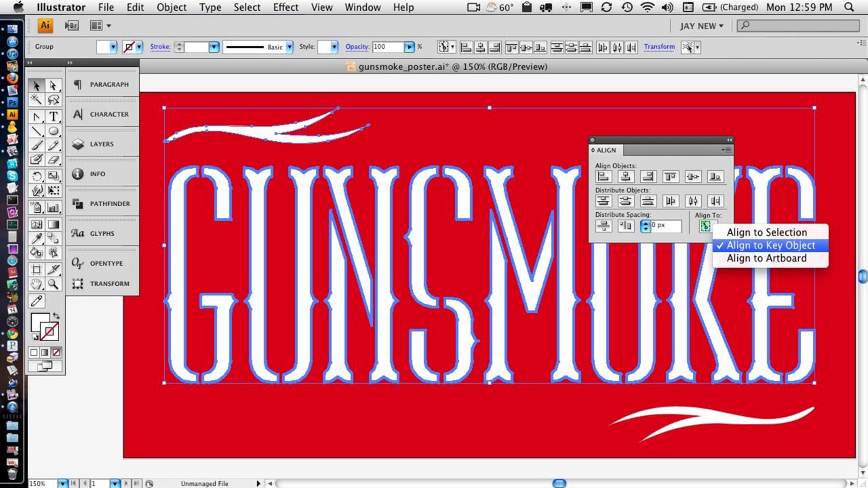868x488 pixels.
Task: Click Vertical Distribute Space icon in Align panel
Action: 603,226
